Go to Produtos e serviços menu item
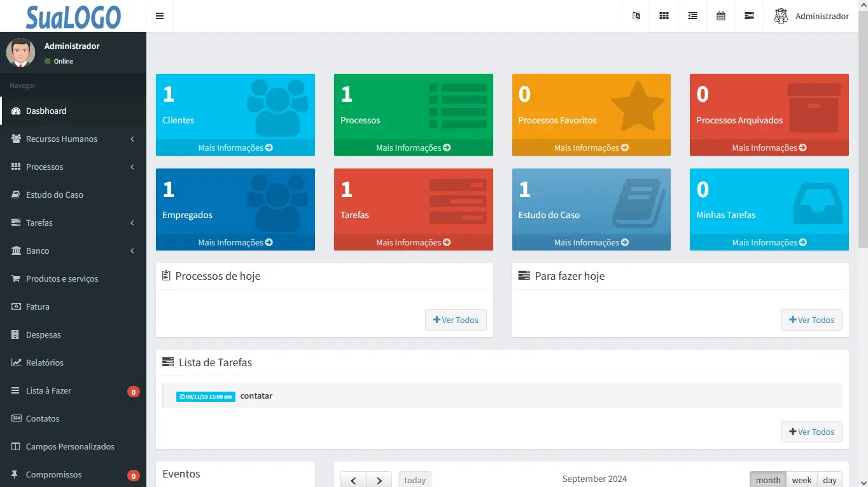 click(62, 278)
